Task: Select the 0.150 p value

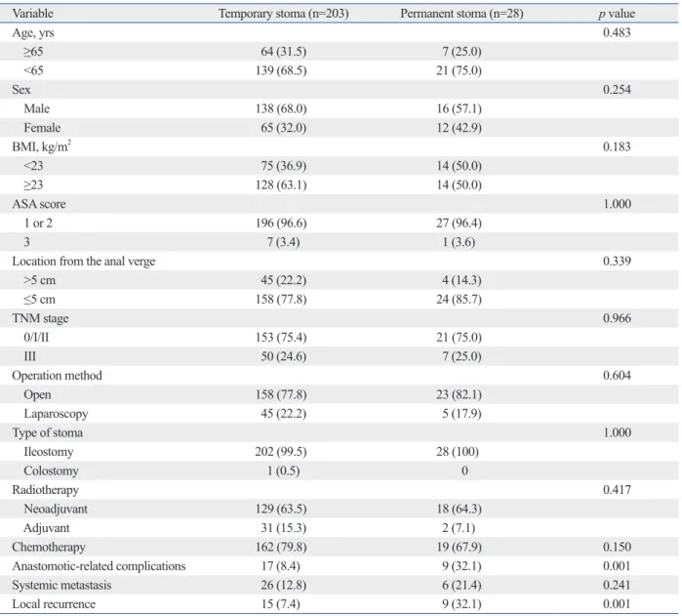Action: 617,547
